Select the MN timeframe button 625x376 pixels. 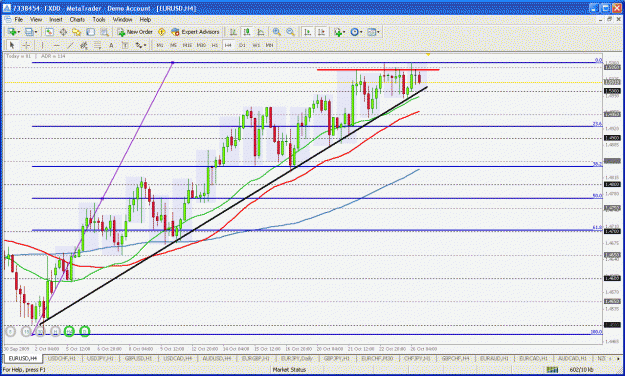tap(269, 45)
